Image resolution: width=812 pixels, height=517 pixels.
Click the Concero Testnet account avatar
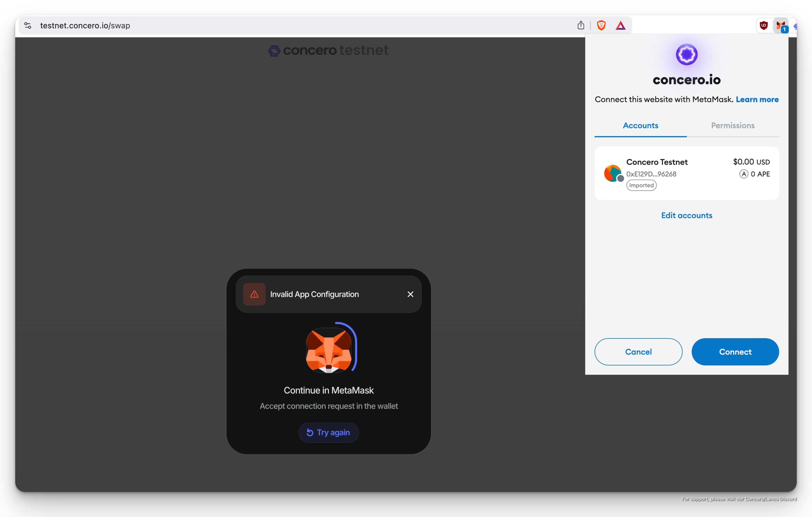[612, 173]
